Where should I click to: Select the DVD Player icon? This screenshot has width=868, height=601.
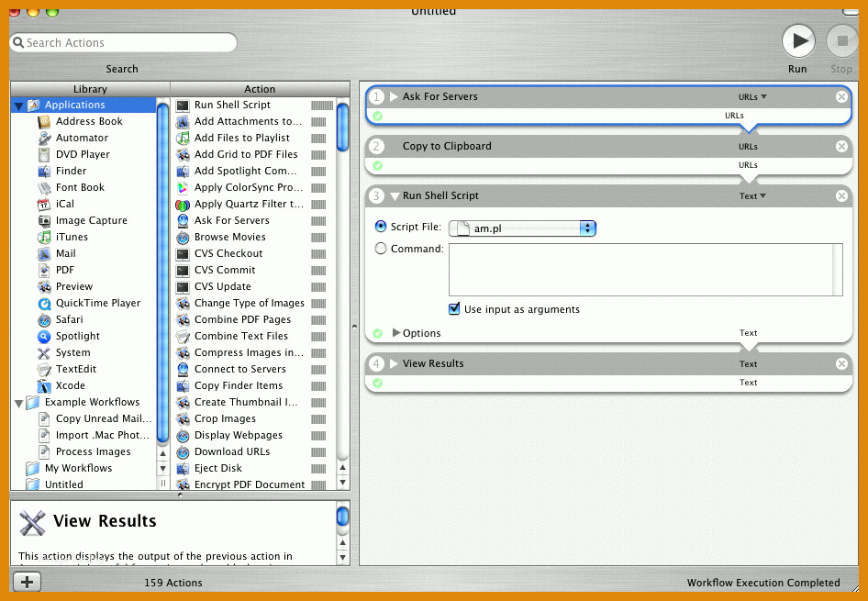point(44,154)
